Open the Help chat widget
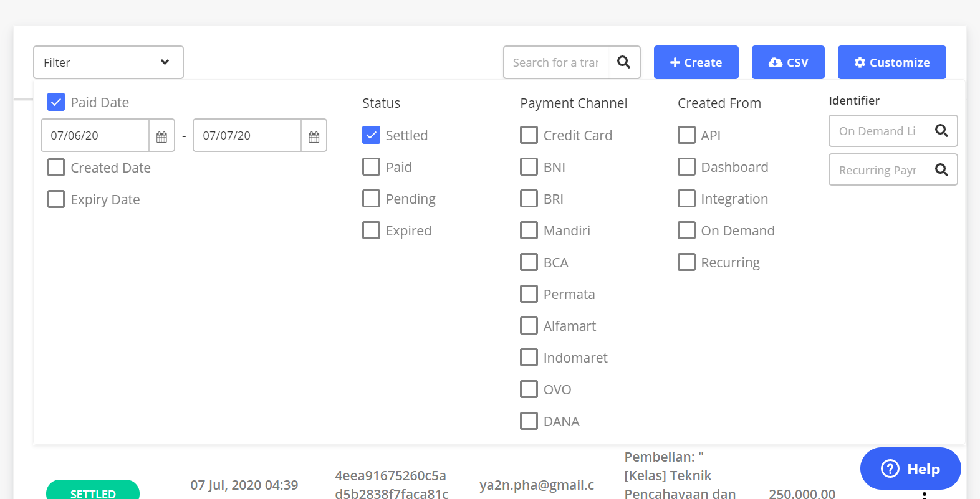The image size is (980, 499). 910,468
